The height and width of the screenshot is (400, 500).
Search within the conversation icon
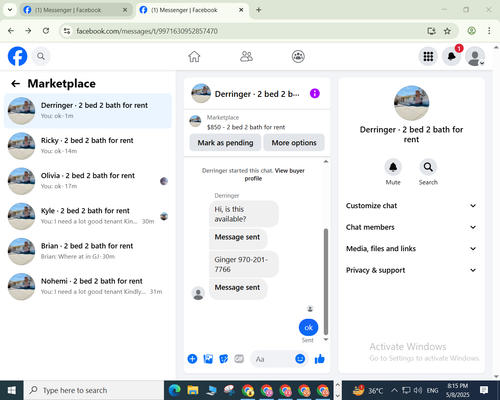tap(428, 167)
